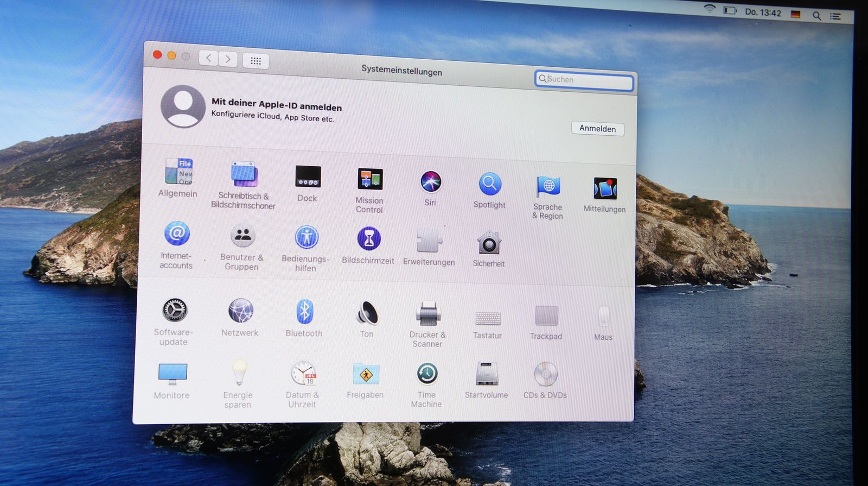The width and height of the screenshot is (868, 486).
Task: Open Notification Center list icon
Action: (x=835, y=17)
